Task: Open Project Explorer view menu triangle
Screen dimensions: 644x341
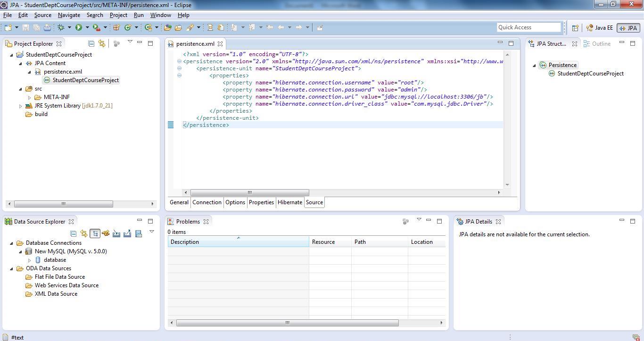Action: click(130, 42)
